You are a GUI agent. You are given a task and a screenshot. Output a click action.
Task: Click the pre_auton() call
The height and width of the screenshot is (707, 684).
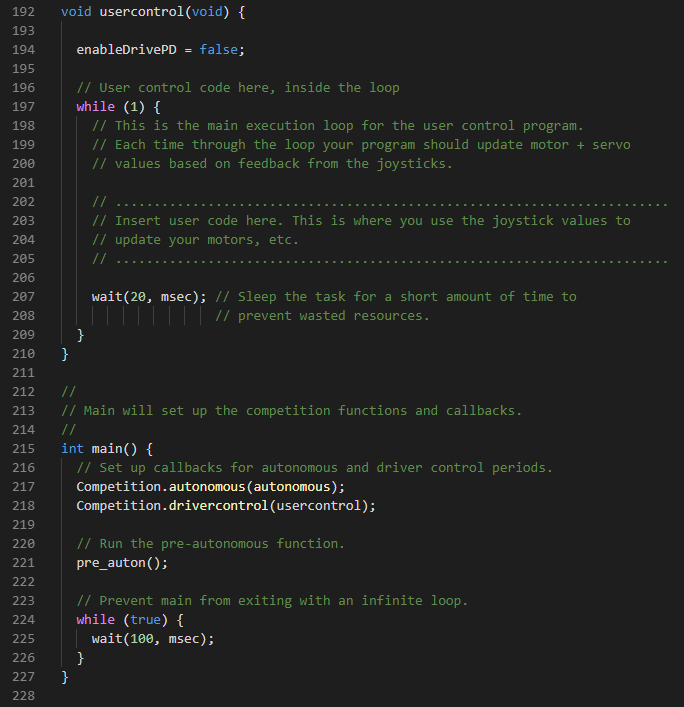122,563
